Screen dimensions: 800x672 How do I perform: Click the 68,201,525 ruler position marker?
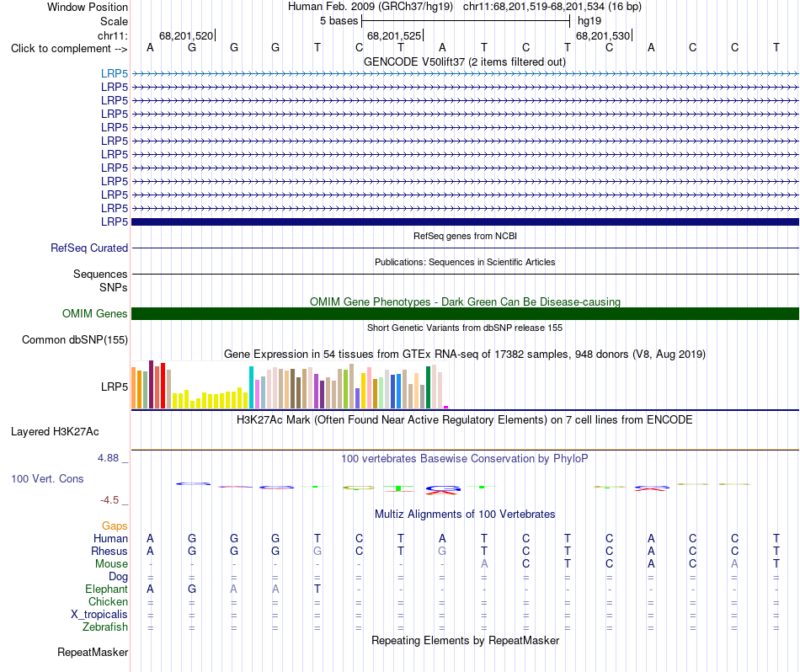394,35
